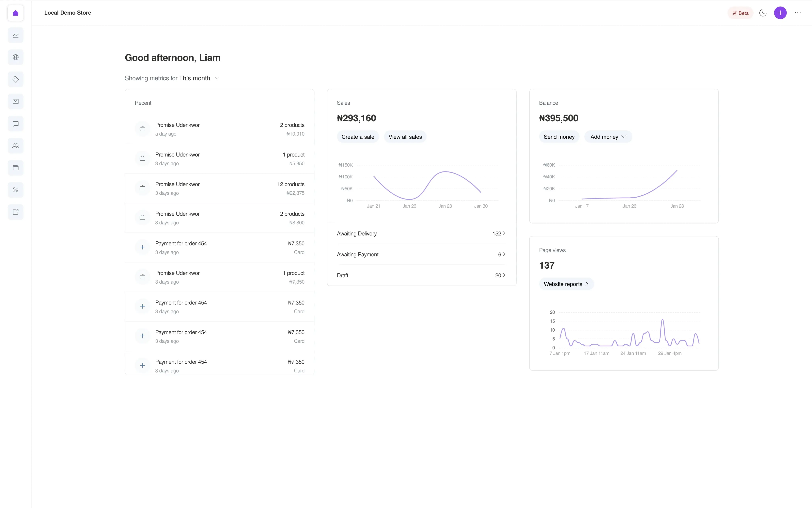Open the chat messages icon in sidebar

15,124
